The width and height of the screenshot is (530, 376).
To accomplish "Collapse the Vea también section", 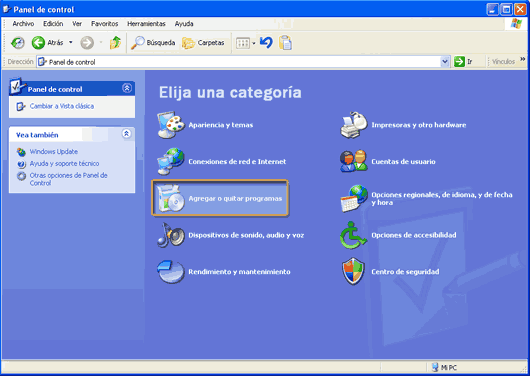I will tap(126, 134).
